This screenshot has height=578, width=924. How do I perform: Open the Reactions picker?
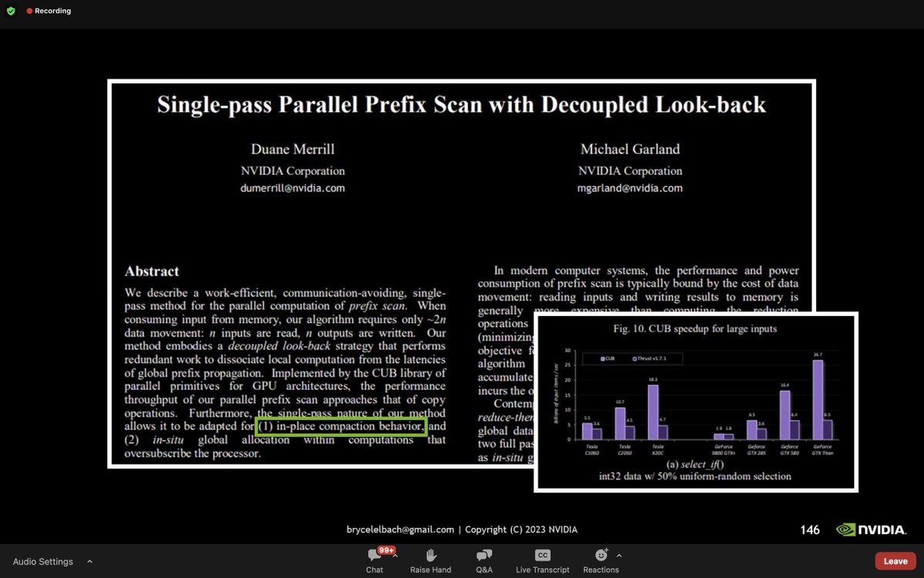pyautogui.click(x=601, y=560)
